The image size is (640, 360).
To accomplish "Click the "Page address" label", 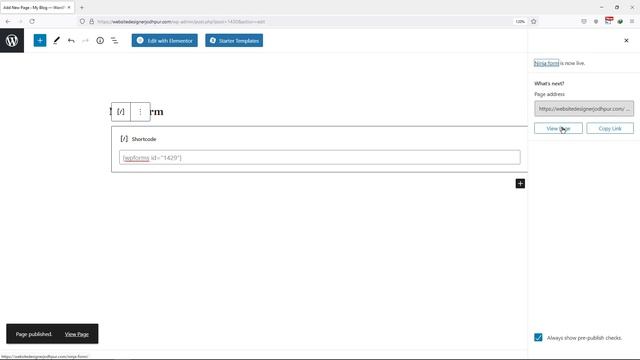I will pos(549,94).
